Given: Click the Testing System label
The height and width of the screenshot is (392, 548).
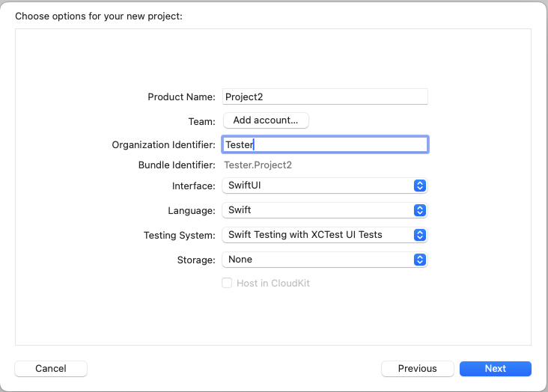Looking at the screenshot, I should [179, 235].
